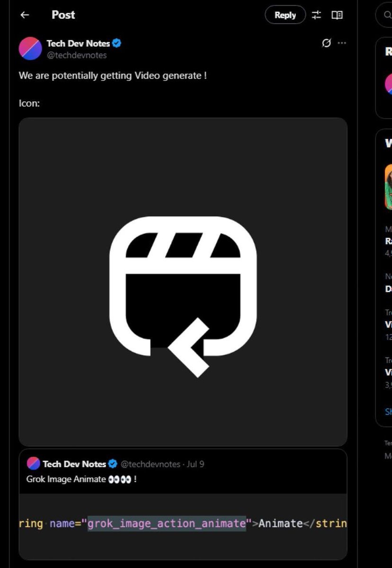The height and width of the screenshot is (568, 392).
Task: Open the green thumbnail in right sidebar
Action: click(389, 186)
